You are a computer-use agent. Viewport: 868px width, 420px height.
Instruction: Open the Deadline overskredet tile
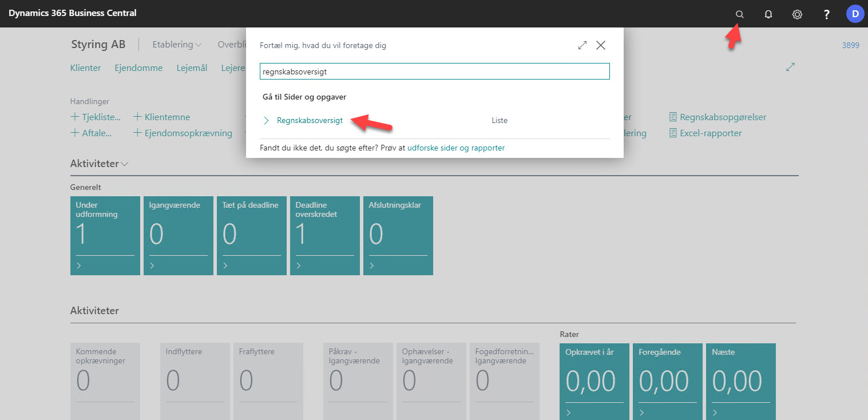pos(324,235)
